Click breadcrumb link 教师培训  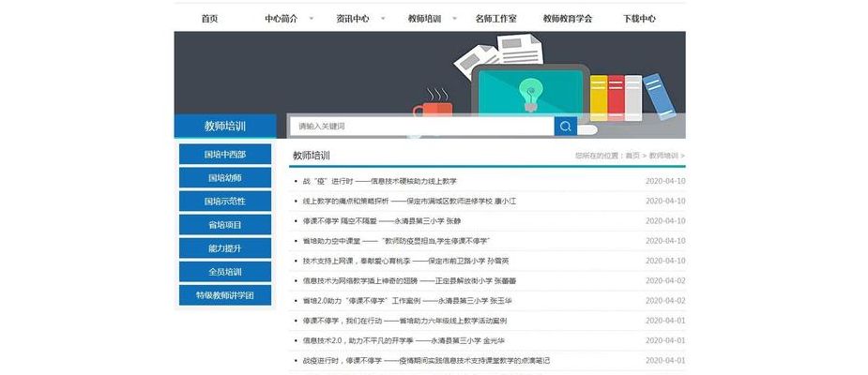point(663,156)
